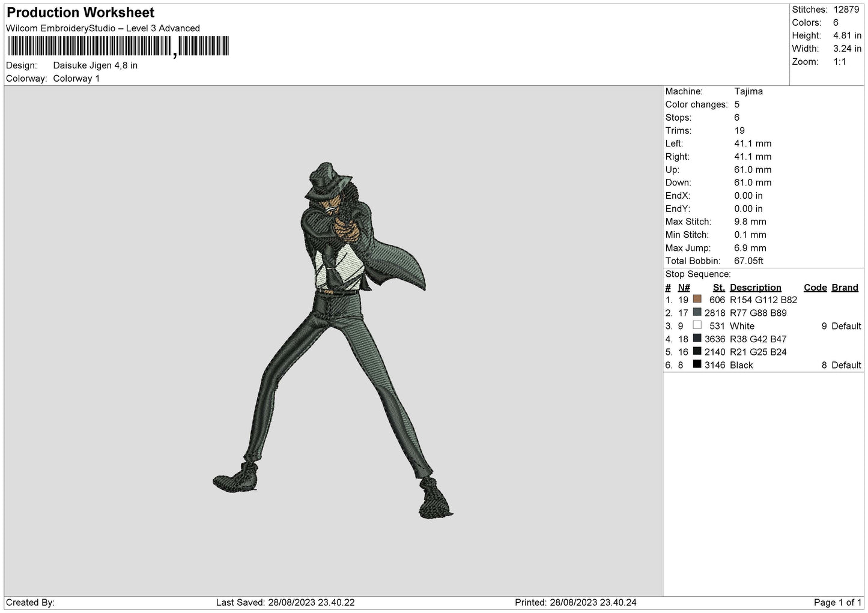Select the swatch for R21 G25 B24
868x613 pixels.
pos(697,351)
